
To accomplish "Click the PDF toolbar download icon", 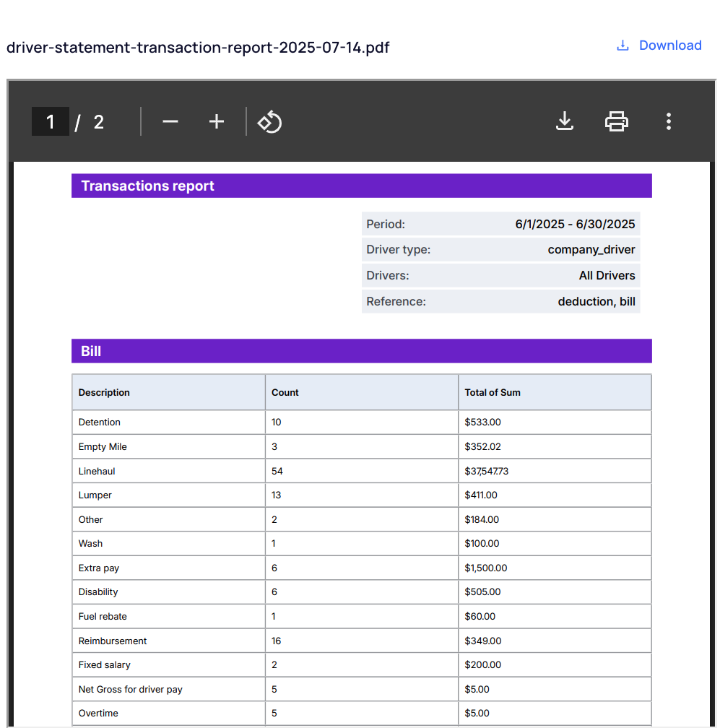I will (x=565, y=121).
